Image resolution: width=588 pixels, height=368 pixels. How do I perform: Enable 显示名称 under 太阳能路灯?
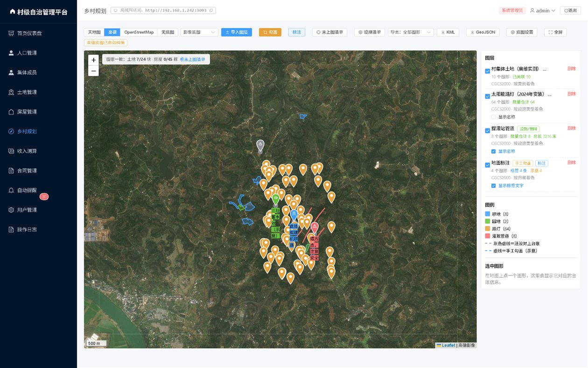494,117
